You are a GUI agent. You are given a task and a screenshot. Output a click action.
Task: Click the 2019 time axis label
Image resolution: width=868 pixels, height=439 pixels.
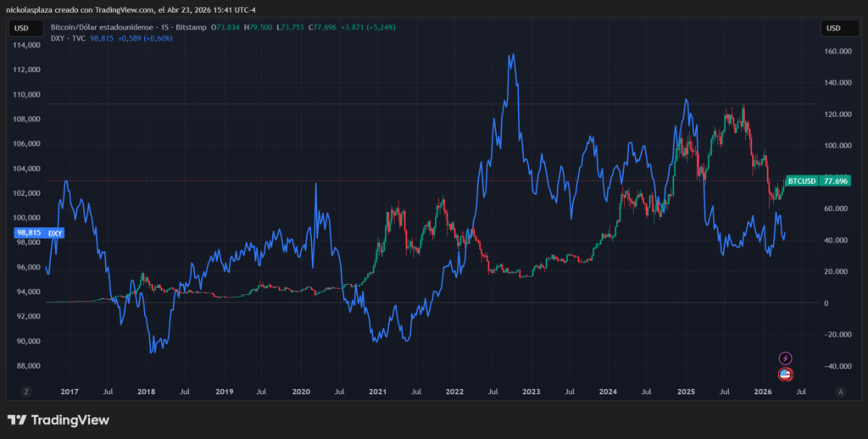tap(224, 392)
